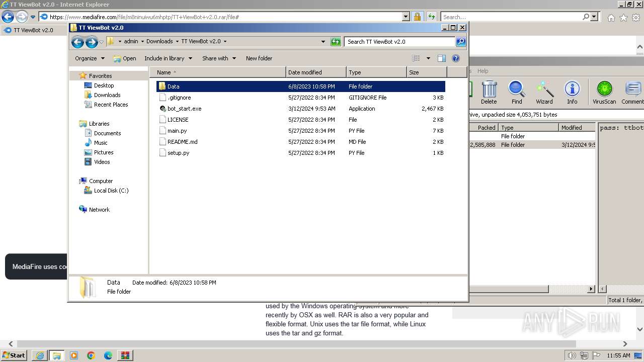Select the Data folder icon
The image size is (644, 362).
coord(162,86)
